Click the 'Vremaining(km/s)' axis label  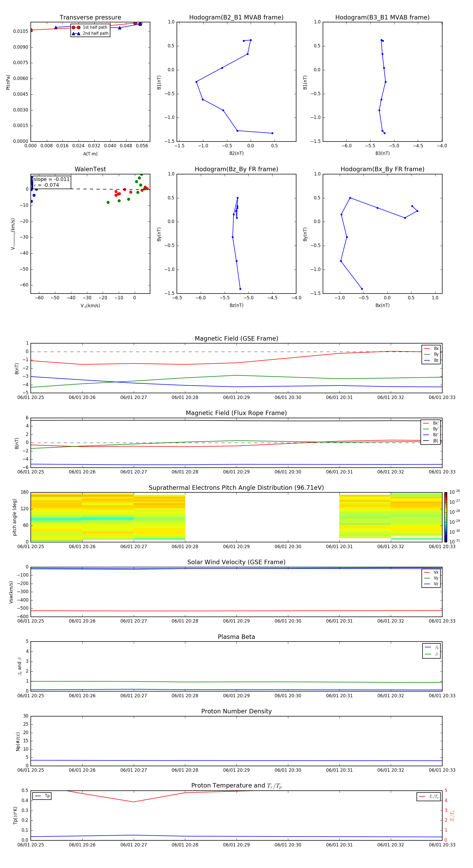click(13, 234)
